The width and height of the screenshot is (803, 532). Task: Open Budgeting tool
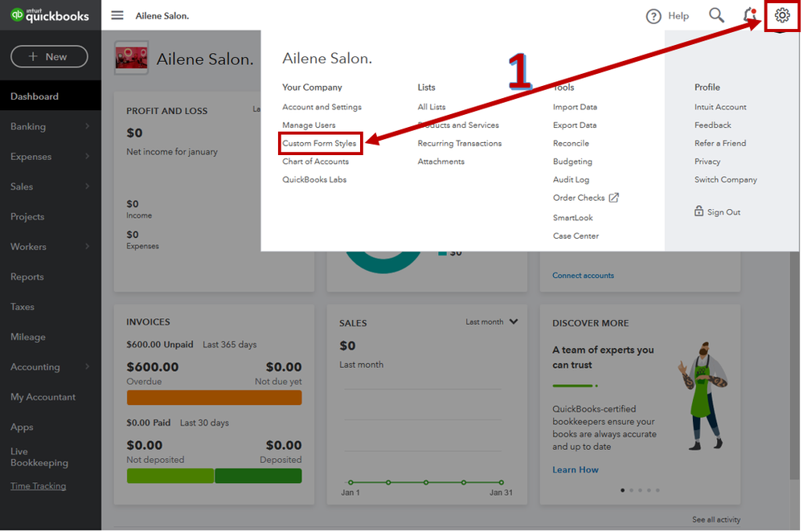click(574, 162)
